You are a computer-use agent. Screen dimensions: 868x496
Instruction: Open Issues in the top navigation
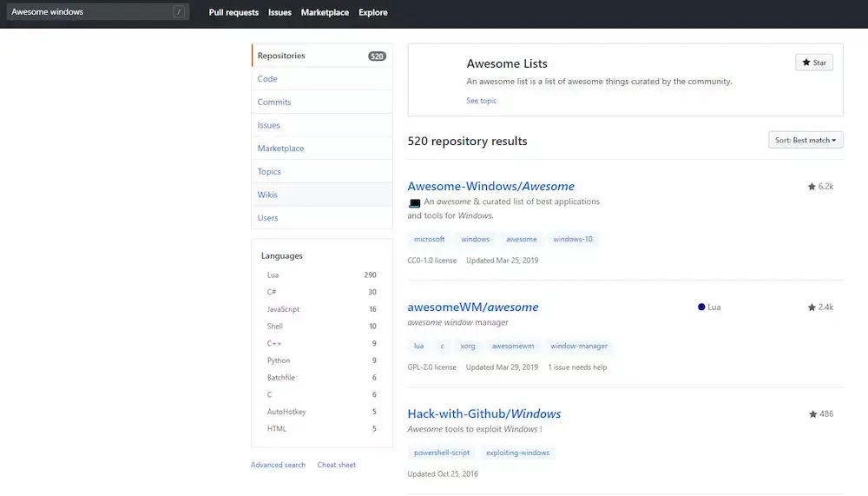click(279, 12)
